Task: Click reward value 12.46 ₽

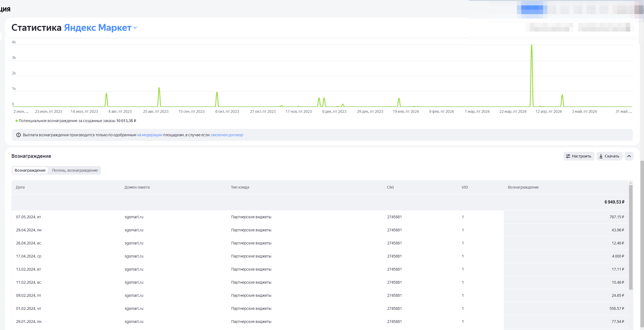Action: (x=618, y=243)
